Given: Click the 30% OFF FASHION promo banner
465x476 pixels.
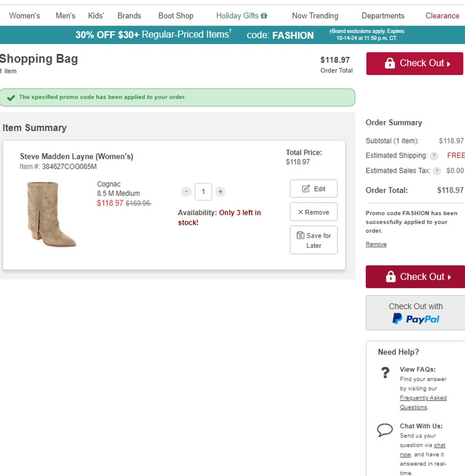Looking at the screenshot, I should pos(232,35).
